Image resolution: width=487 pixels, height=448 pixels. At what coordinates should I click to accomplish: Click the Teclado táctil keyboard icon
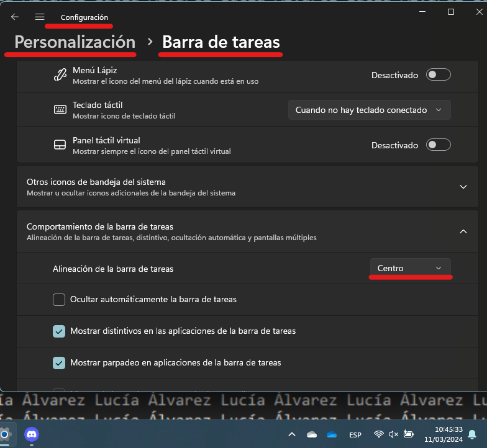(60, 109)
